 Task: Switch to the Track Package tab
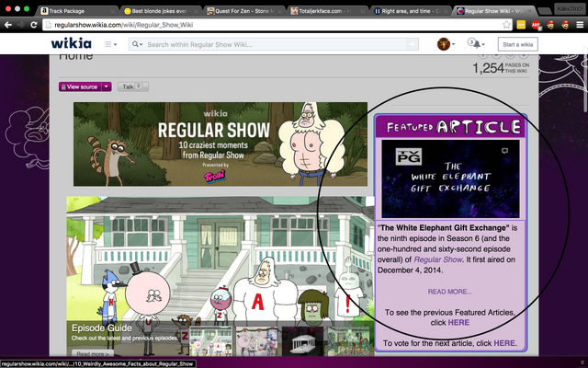(77, 11)
